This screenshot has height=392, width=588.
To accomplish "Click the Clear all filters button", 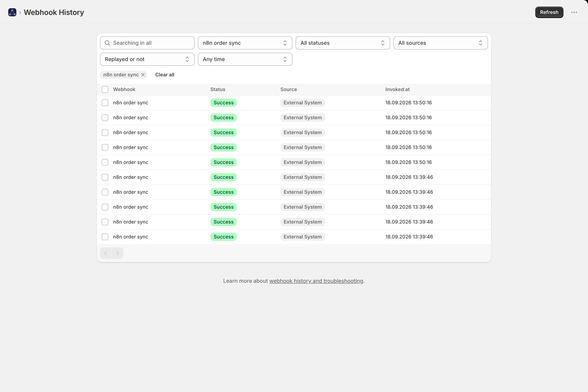I will [165, 75].
